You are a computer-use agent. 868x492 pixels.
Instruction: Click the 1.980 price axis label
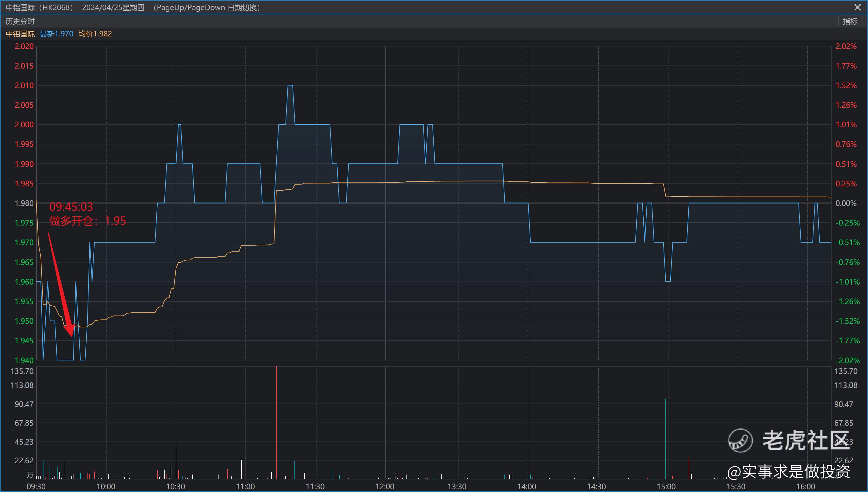pos(24,203)
